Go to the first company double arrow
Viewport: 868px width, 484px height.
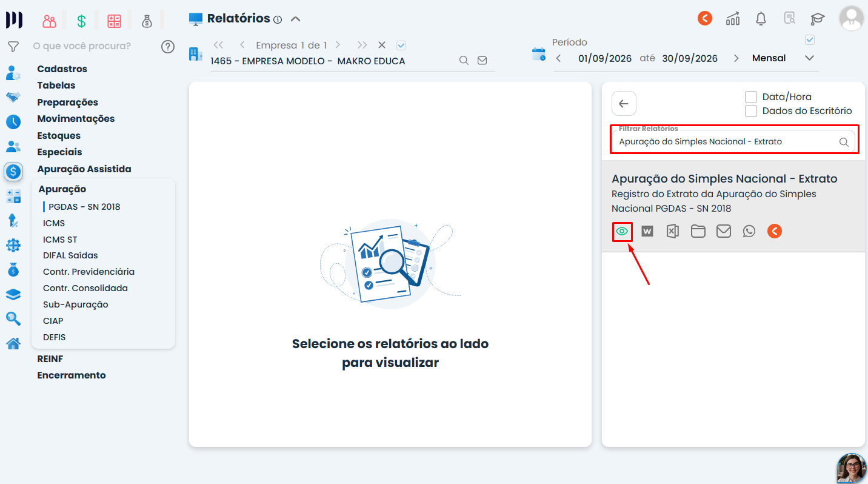click(219, 45)
